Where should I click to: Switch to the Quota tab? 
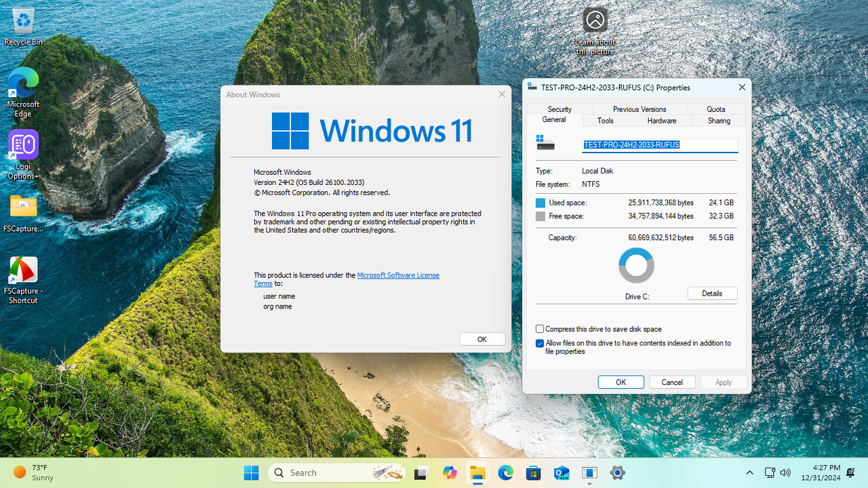point(716,109)
